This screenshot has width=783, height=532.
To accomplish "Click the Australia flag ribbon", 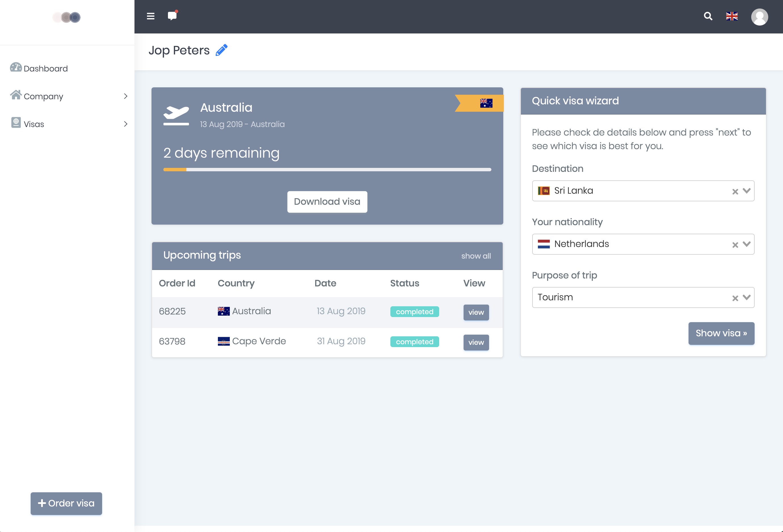I will point(479,103).
